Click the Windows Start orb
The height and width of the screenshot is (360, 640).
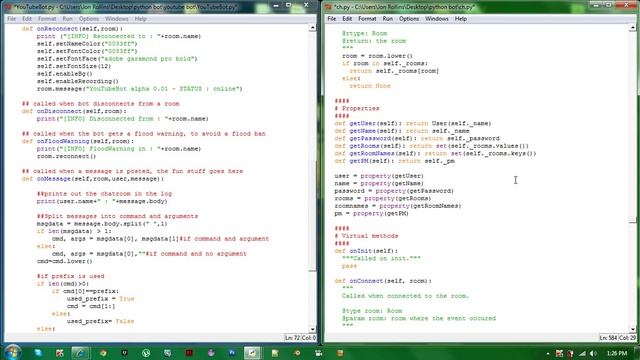(13, 352)
